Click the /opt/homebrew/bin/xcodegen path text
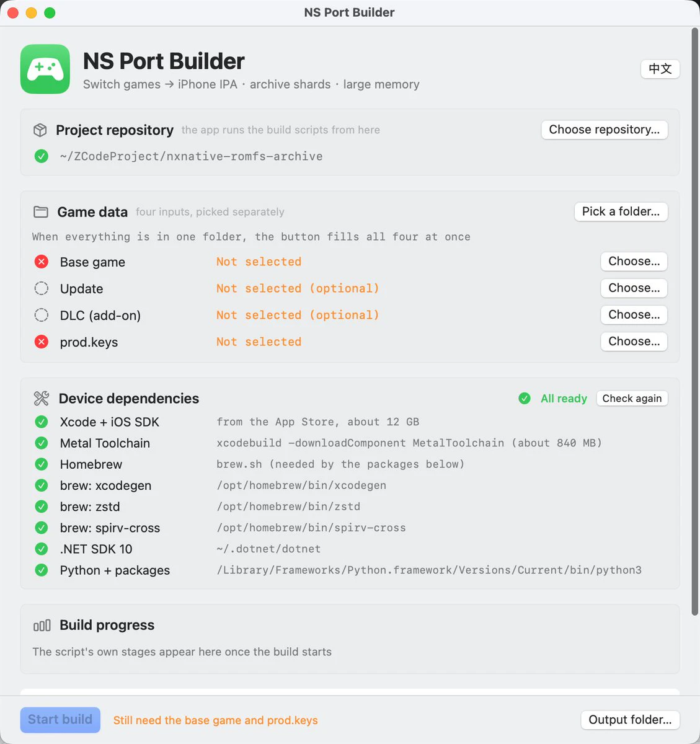This screenshot has height=744, width=700. (301, 485)
